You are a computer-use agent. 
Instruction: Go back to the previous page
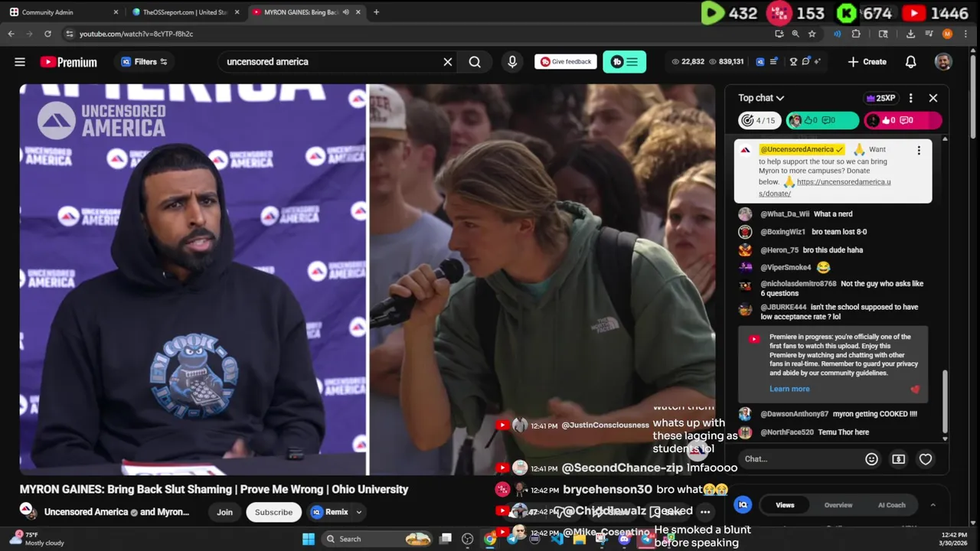coord(11,34)
